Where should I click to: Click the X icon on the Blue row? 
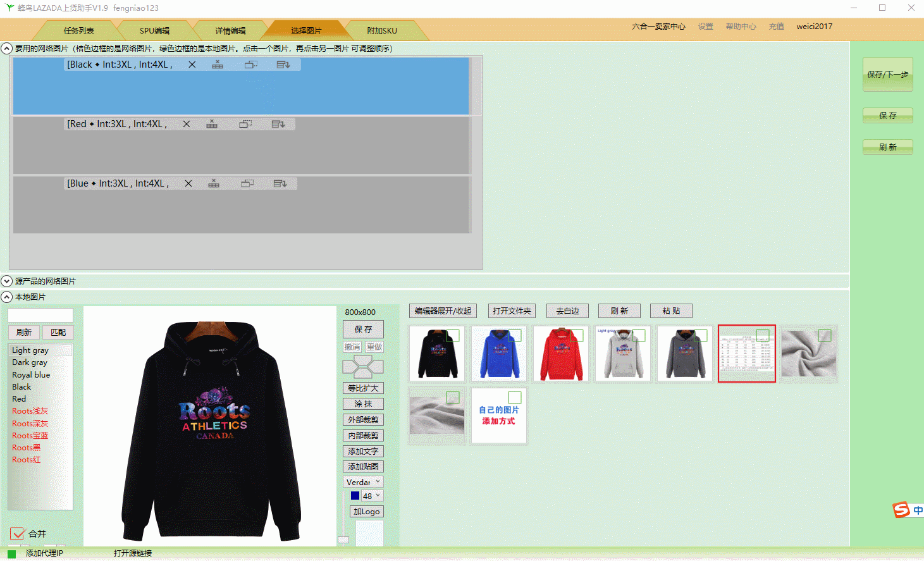click(188, 183)
